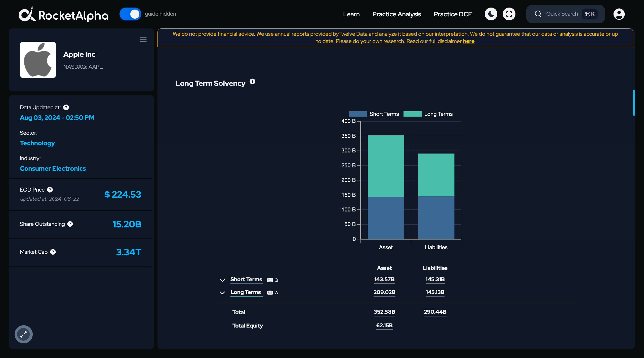Image resolution: width=644 pixels, height=358 pixels.
Task: Click the blue page scrollbar thumb
Action: 634,103
